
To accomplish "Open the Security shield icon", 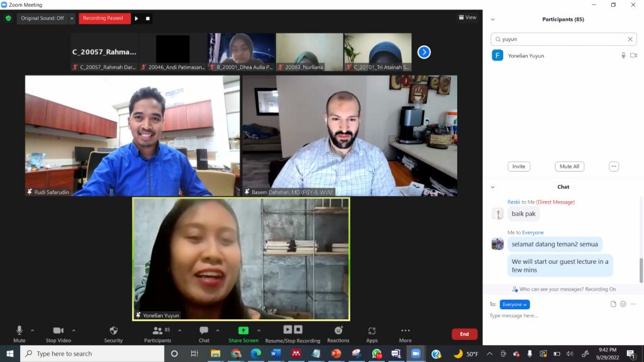I will [113, 331].
